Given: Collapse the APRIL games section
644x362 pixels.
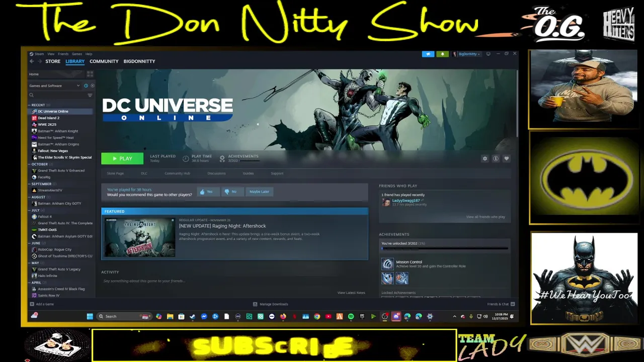Looking at the screenshot, I should pos(29,283).
